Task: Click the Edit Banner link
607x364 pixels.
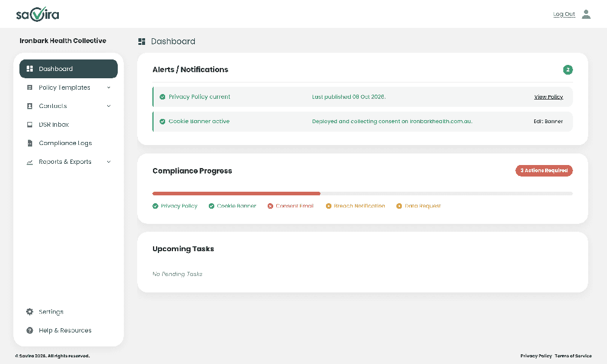Action: 548,121
